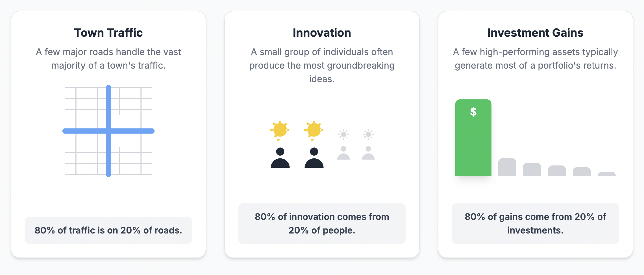This screenshot has width=644, height=275.
Task: Click the last gray dimmed lightbulb
Action: click(x=368, y=134)
